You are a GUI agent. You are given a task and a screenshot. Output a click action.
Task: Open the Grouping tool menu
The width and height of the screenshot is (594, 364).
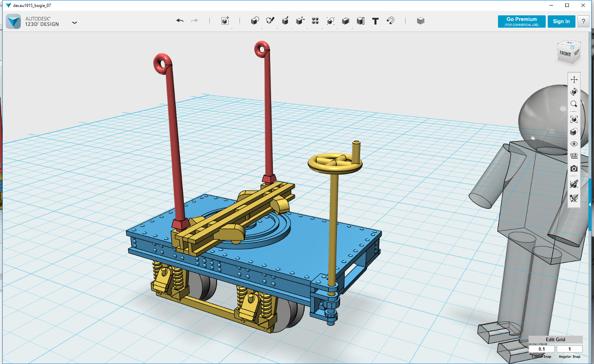point(330,21)
